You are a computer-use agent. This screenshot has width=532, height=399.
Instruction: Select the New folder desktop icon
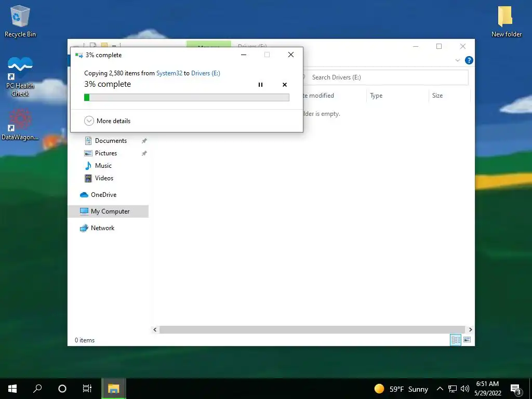(x=506, y=21)
